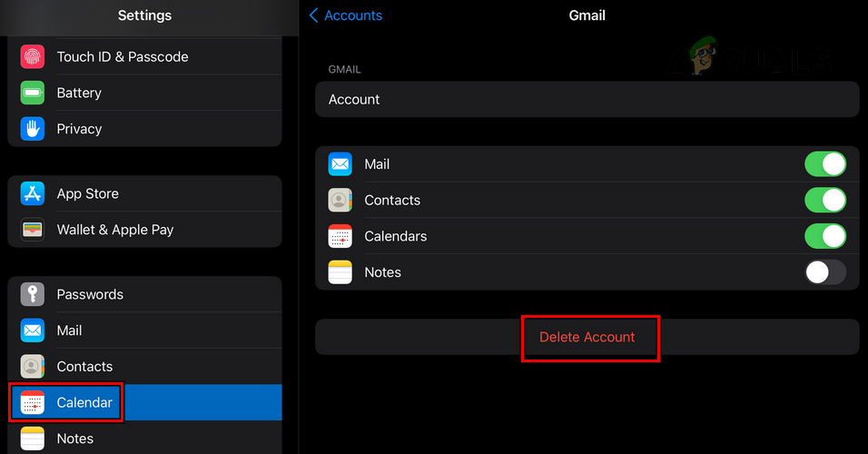Disable Contacts sync toggle
The width and height of the screenshot is (868, 454).
(824, 200)
